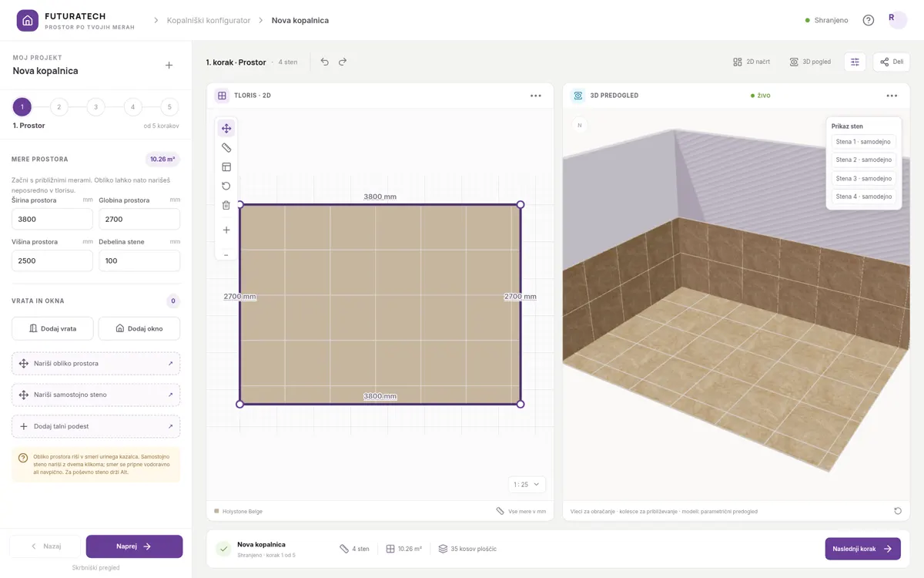The width and height of the screenshot is (924, 578).
Task: Click the trash delete tool icon
Action: click(x=226, y=205)
